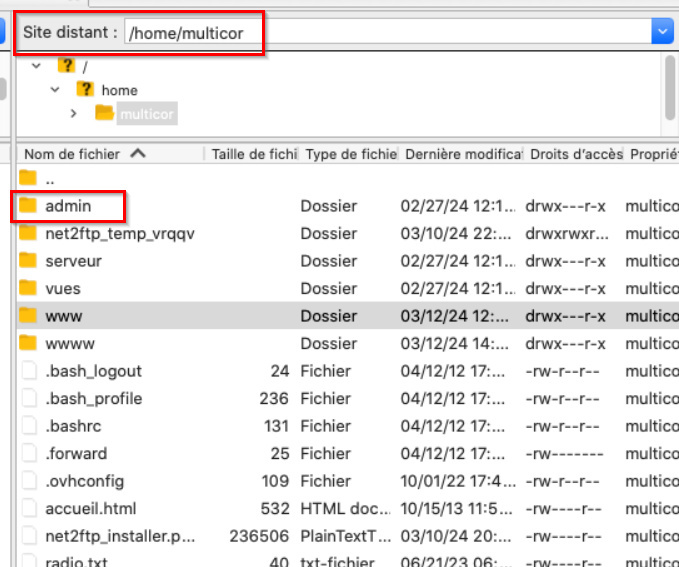Click the .bash_logout file icon
Screen dimensions: 679x567
pos(29,371)
